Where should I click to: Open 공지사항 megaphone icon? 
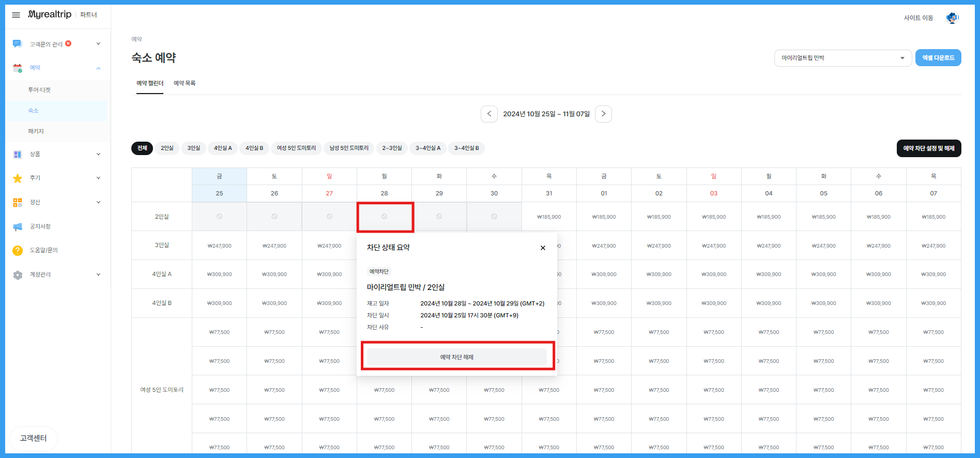(18, 226)
